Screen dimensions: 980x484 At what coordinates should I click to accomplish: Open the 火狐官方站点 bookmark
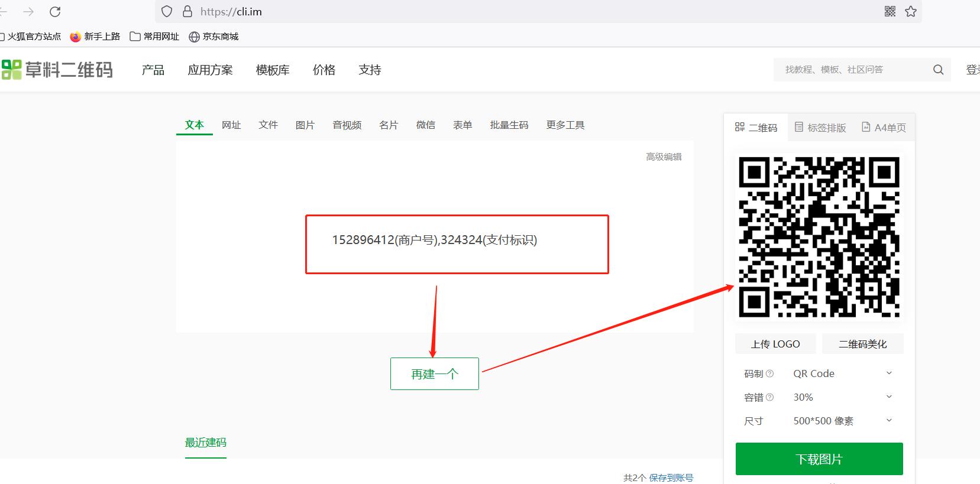pyautogui.click(x=31, y=37)
